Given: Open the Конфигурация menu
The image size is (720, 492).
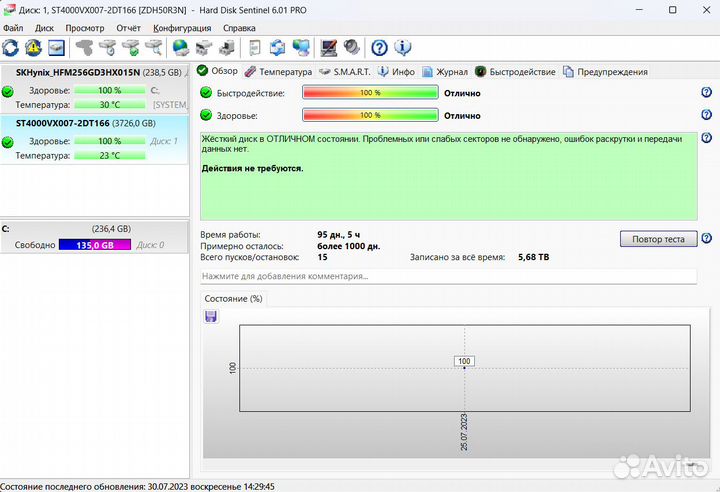Looking at the screenshot, I should (x=183, y=28).
